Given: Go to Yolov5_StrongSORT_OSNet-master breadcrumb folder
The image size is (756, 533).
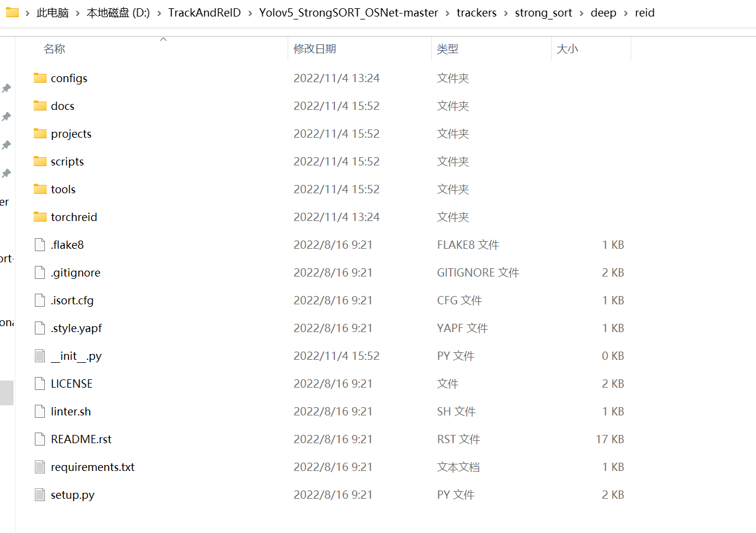Looking at the screenshot, I should pyautogui.click(x=348, y=12).
